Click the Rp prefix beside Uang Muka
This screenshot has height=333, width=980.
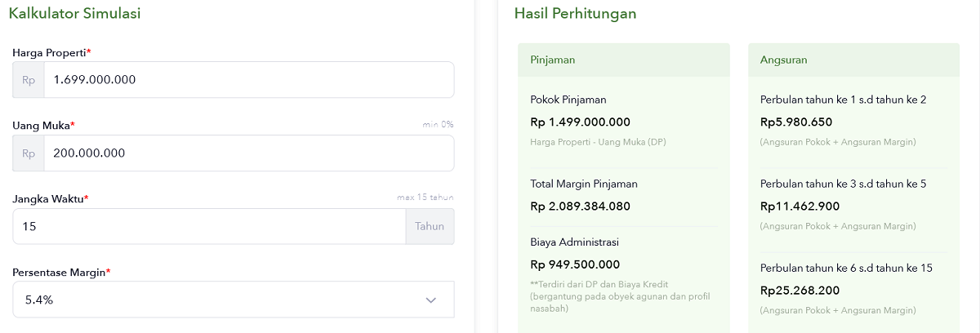pos(29,153)
